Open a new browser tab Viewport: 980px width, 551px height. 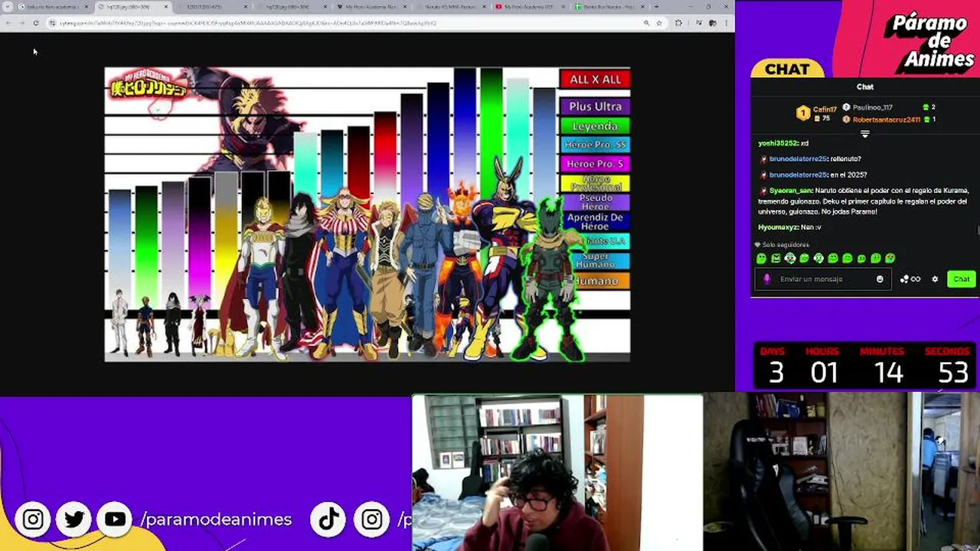coord(656,7)
